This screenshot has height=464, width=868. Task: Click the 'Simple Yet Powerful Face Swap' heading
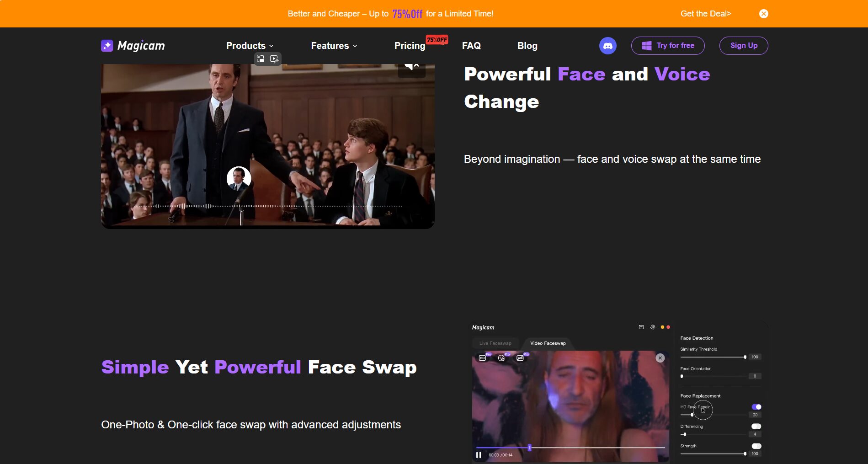259,367
